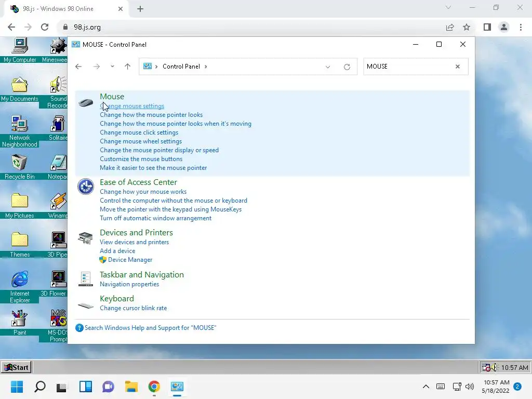This screenshot has height=399, width=532.
Task: Open Windows 11 Start menu
Action: coord(17,387)
